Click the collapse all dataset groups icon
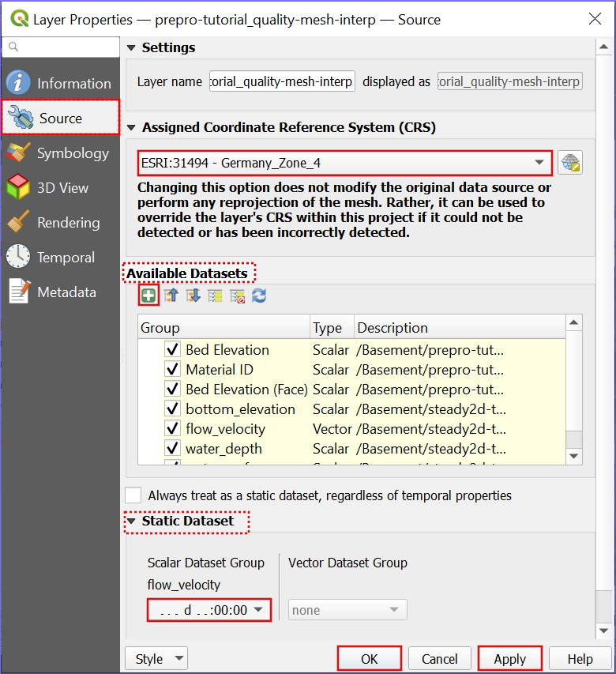Viewport: 616px width, 674px height. point(171,296)
